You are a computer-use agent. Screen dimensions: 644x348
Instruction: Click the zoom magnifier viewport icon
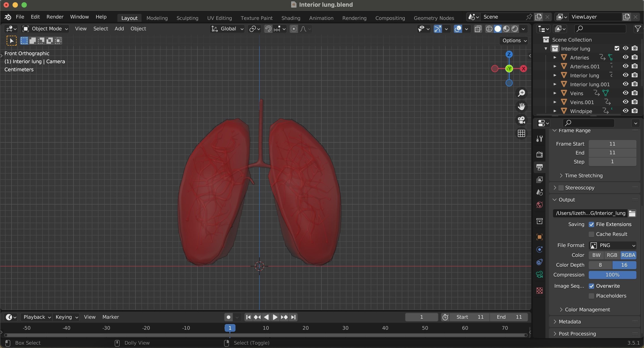(521, 93)
